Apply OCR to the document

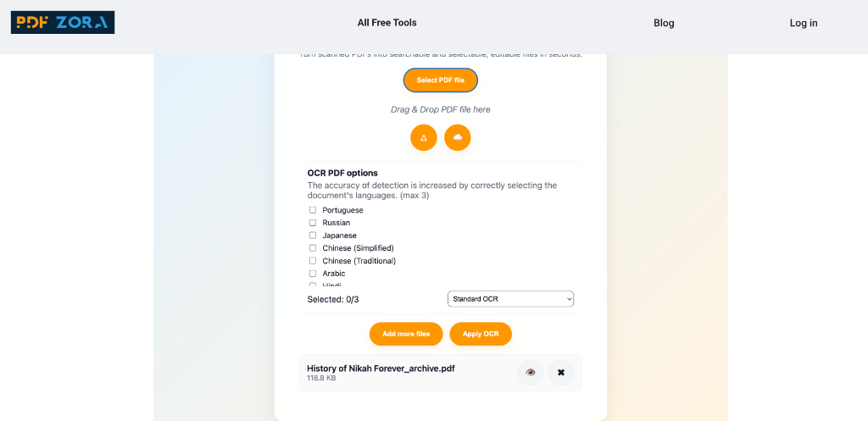pos(481,334)
